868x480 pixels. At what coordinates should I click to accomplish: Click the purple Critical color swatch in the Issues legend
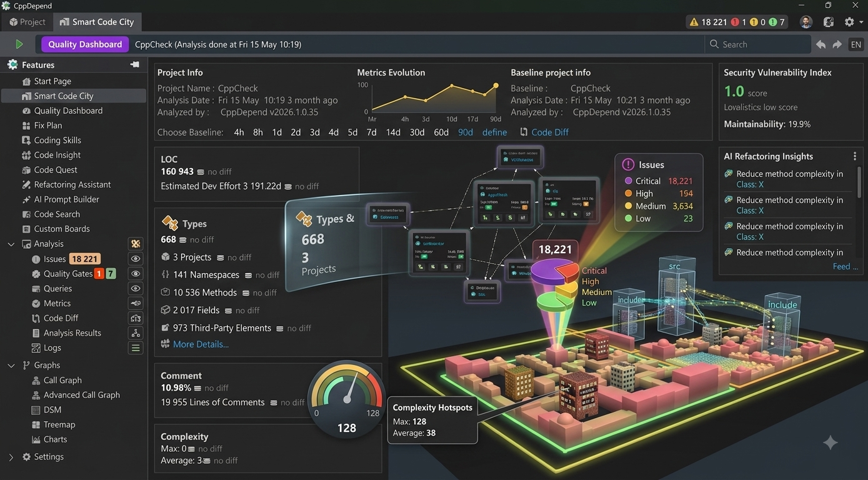coord(629,181)
